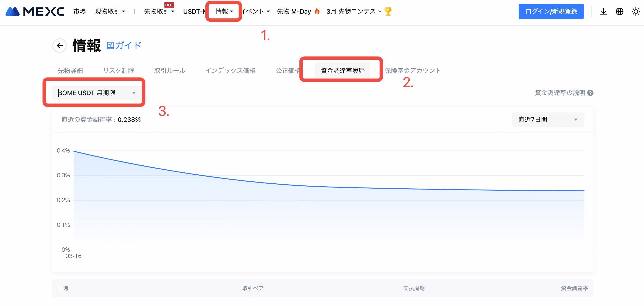
Task: Select the 保険基金アカウント tab
Action: pyautogui.click(x=412, y=71)
